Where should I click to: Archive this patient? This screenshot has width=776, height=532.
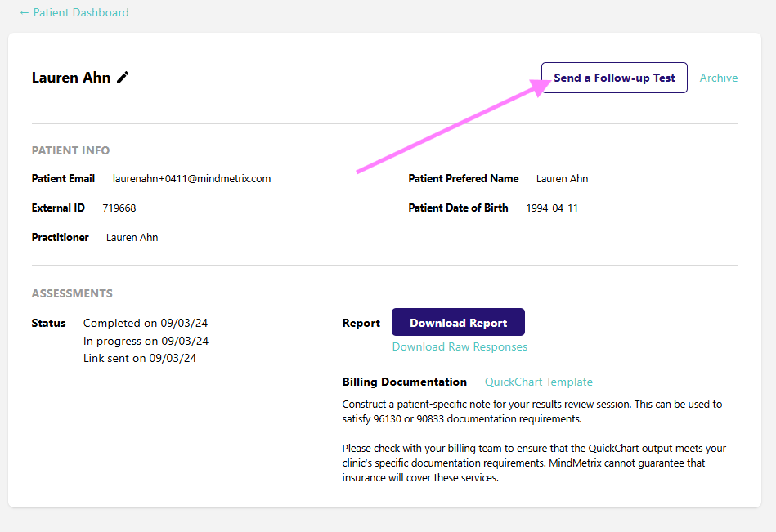[x=719, y=78]
